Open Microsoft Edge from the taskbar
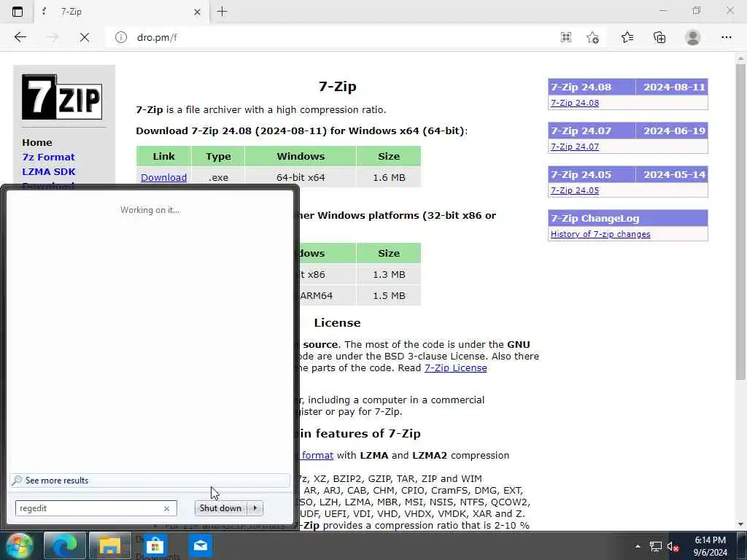Screen dimensions: 747x560 coord(65,545)
